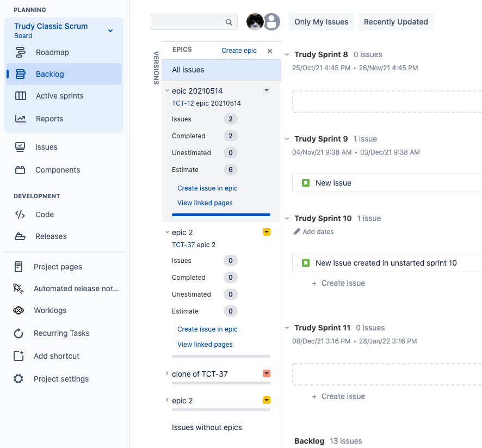482x448 pixels.
Task: Open yellow dropdown of collapsed epic 2
Action: [x=267, y=400]
